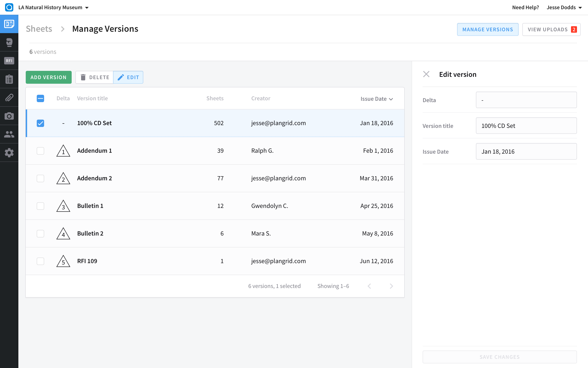Click the Delta input field

(x=526, y=100)
